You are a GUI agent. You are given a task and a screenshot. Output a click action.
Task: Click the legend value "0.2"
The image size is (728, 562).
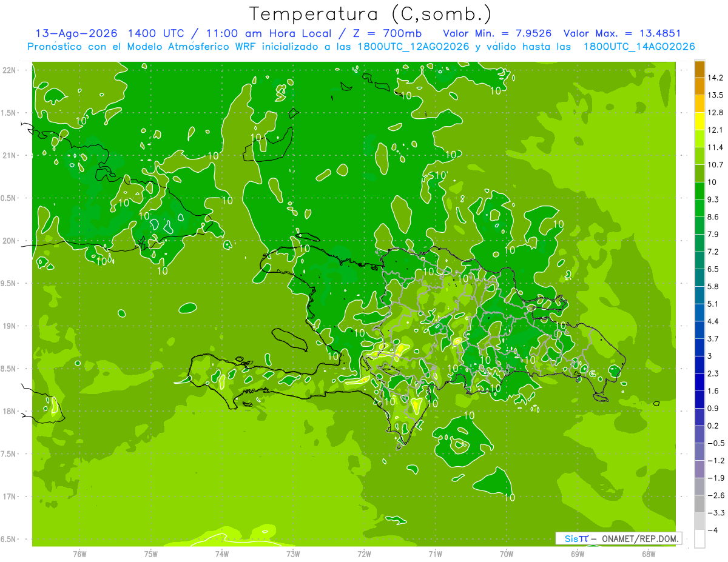coord(713,426)
